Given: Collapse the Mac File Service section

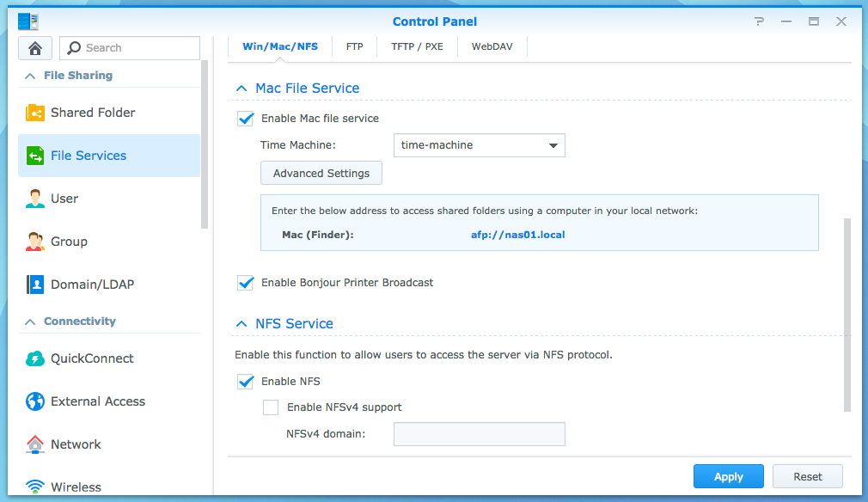Looking at the screenshot, I should coord(241,89).
